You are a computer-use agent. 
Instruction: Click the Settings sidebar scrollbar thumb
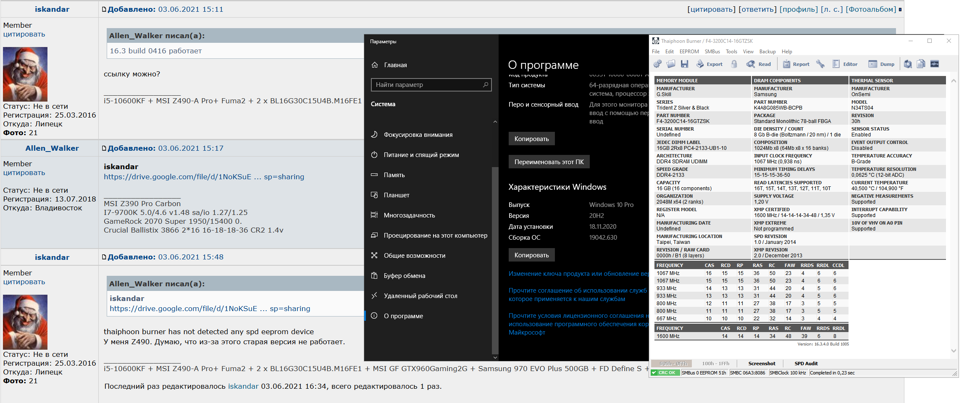[x=495, y=260]
